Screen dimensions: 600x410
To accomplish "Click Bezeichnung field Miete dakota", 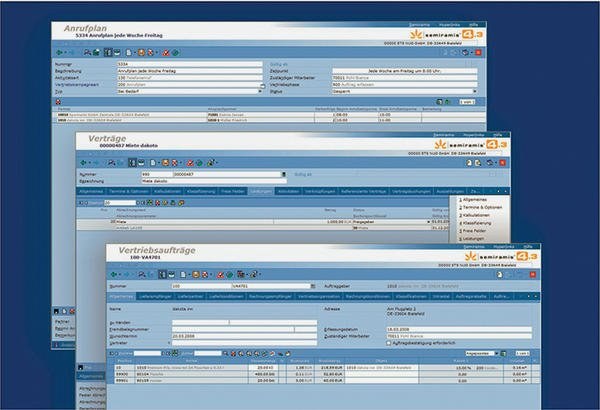I will pyautogui.click(x=214, y=181).
